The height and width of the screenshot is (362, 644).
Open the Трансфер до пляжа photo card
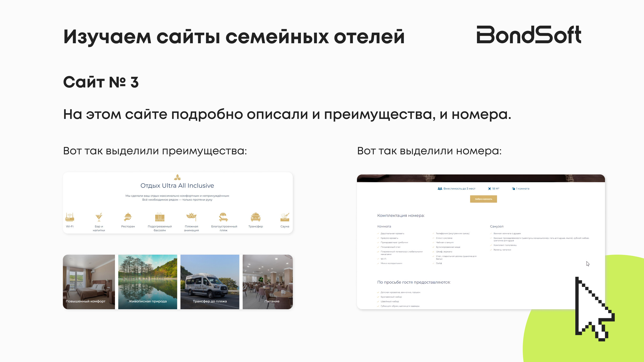pos(210,282)
